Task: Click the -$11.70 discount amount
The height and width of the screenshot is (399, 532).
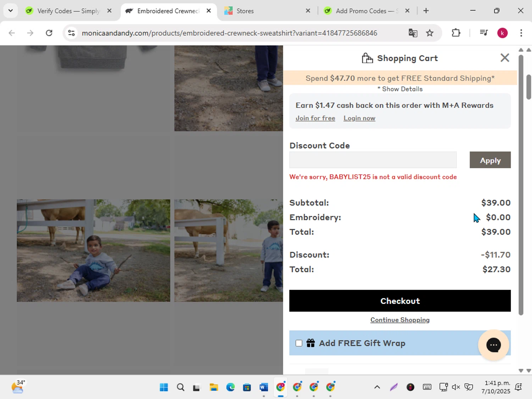Action: 496,255
